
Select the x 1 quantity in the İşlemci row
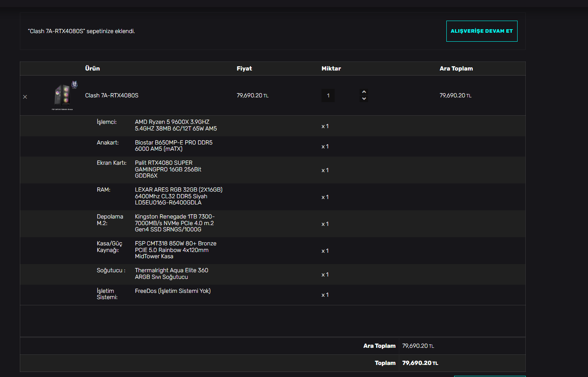pyautogui.click(x=325, y=126)
